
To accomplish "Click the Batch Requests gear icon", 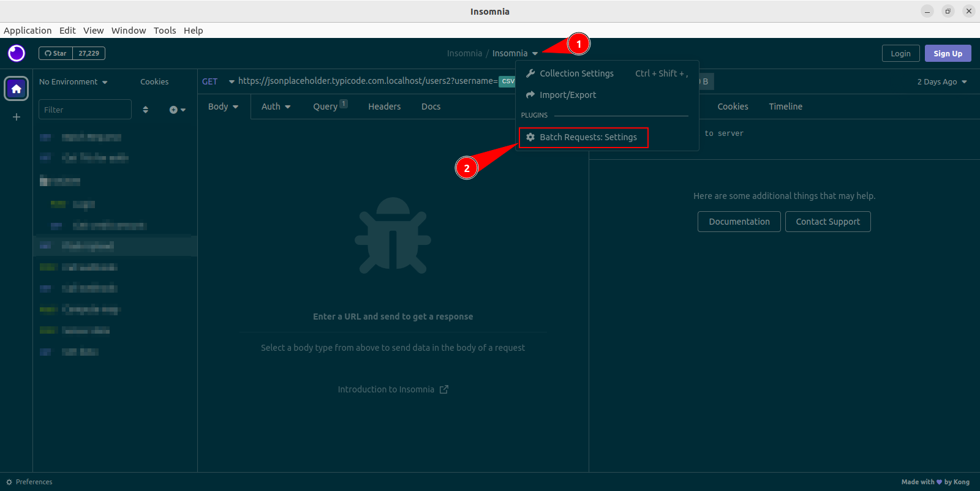I will pyautogui.click(x=530, y=137).
